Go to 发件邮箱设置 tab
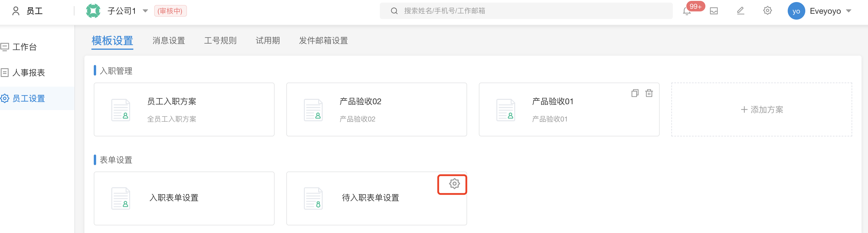This screenshot has height=233, width=868. 323,41
